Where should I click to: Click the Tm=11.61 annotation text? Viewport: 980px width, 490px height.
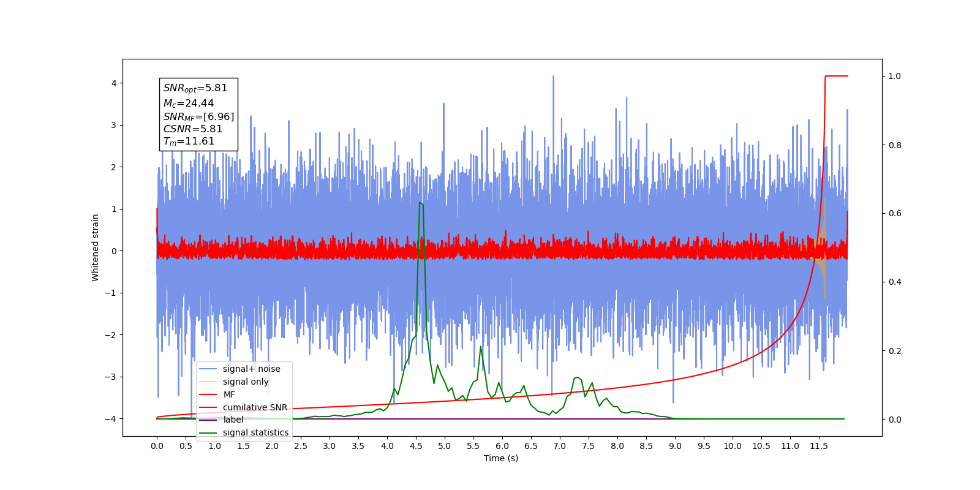point(189,141)
